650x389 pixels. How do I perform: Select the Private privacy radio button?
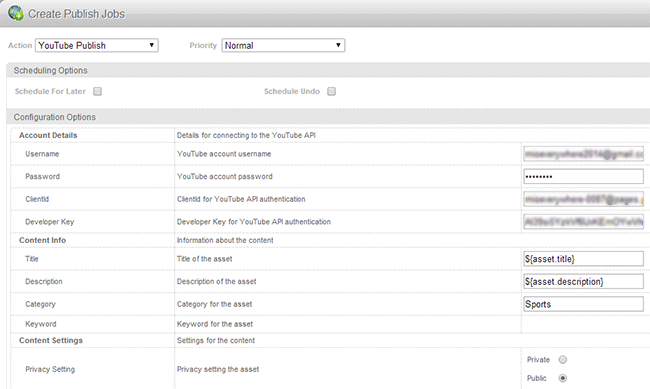click(563, 360)
